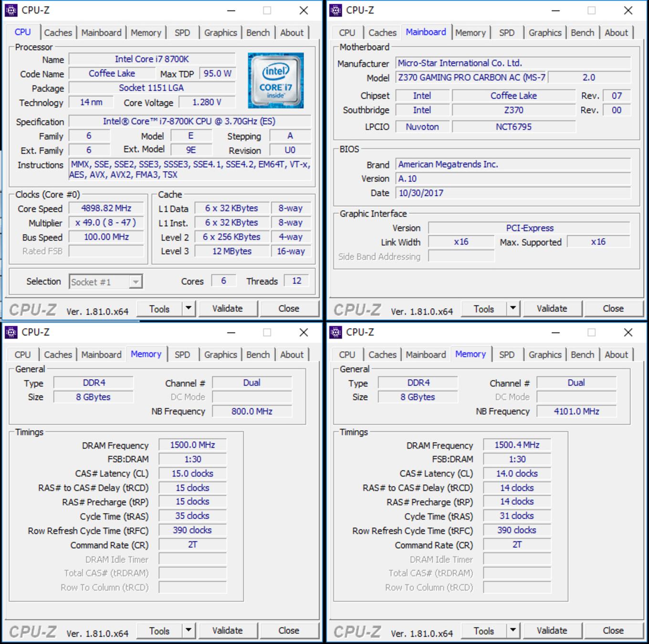
Task: Click the DRAM Frequency value 1500.4 MHz
Action: [517, 445]
